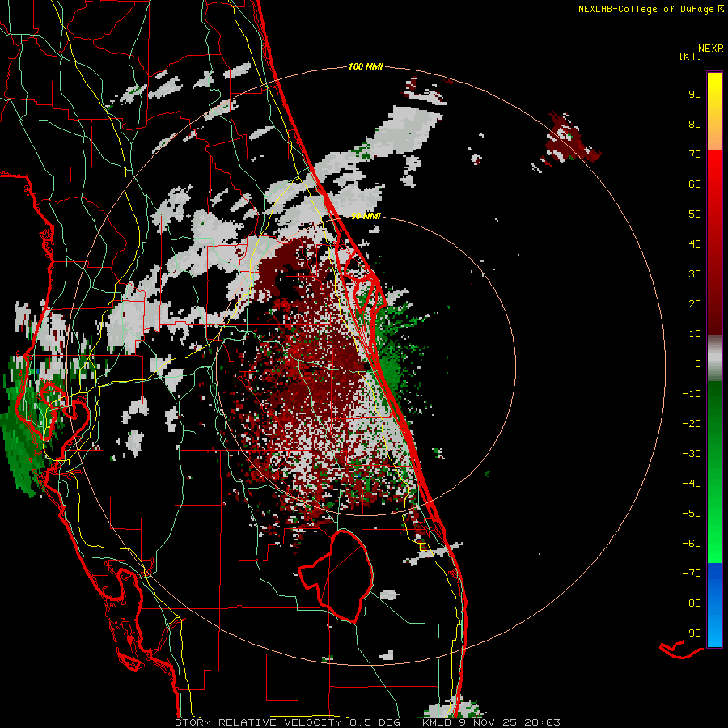The image size is (728, 728).
Task: Click the positive 30 scale value
Action: coord(695,274)
